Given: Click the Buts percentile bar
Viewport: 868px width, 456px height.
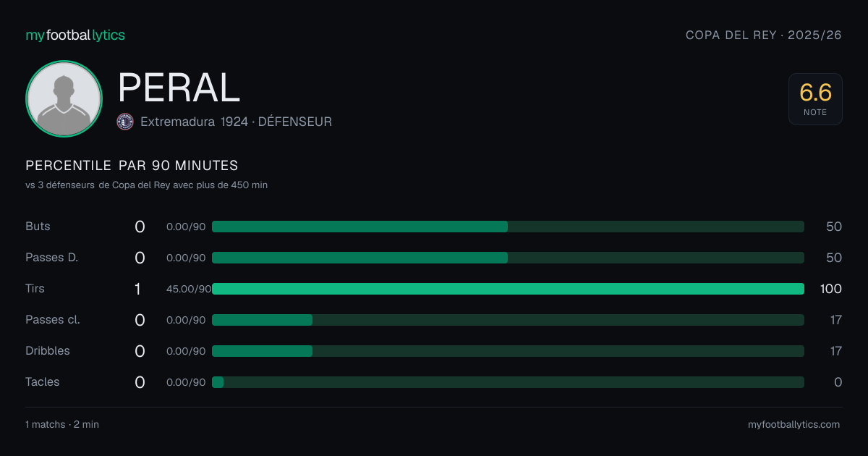Looking at the screenshot, I should 508,227.
